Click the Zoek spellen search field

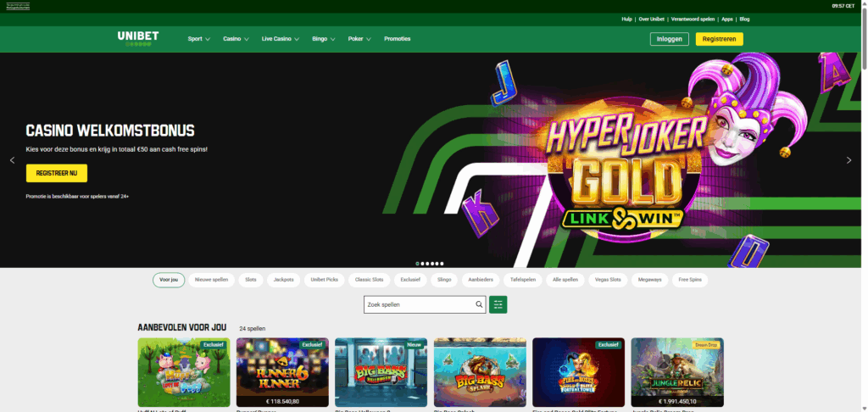pos(425,304)
